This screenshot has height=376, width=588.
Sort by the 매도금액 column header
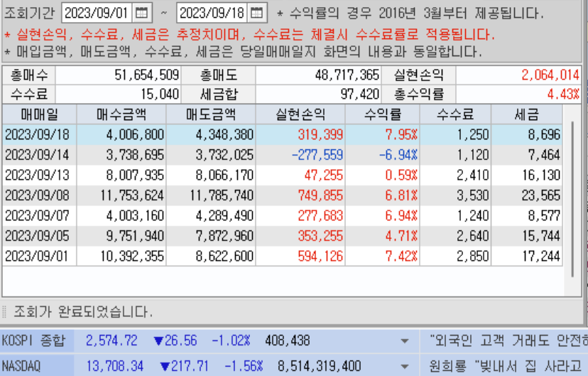pyautogui.click(x=211, y=114)
